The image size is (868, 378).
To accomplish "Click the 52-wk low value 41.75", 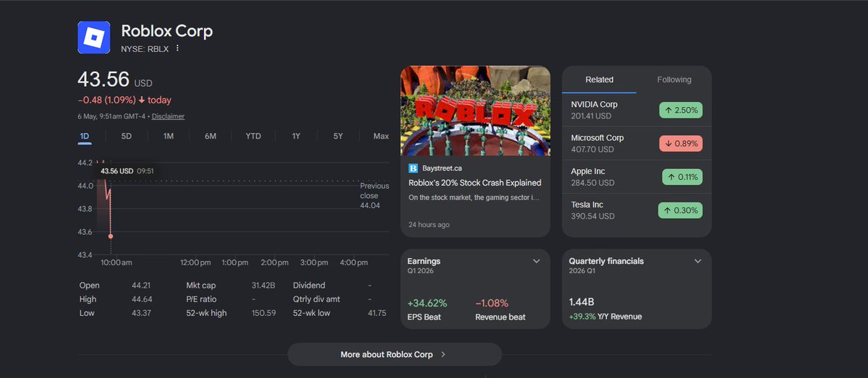I will [377, 313].
